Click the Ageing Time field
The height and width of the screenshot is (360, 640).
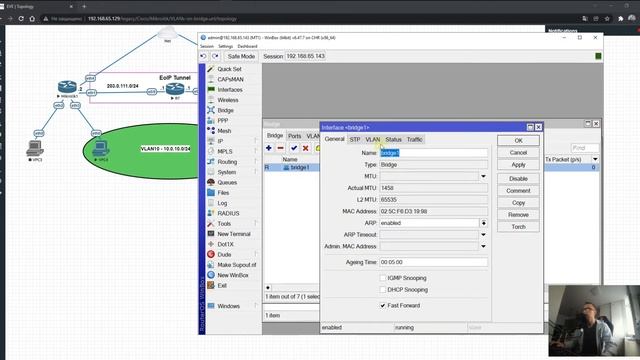pos(433,262)
